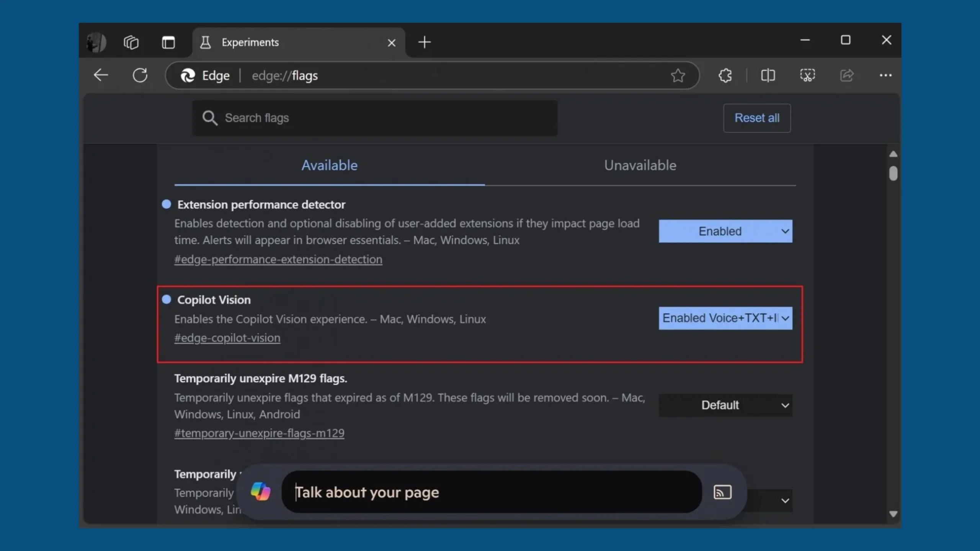Close the Experiments tab

[391, 42]
